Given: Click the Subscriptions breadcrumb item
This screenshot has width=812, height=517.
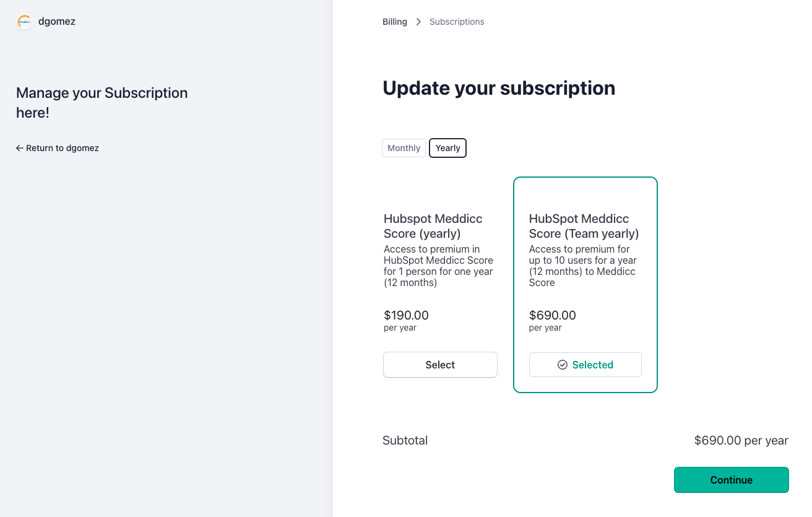Looking at the screenshot, I should coord(457,22).
